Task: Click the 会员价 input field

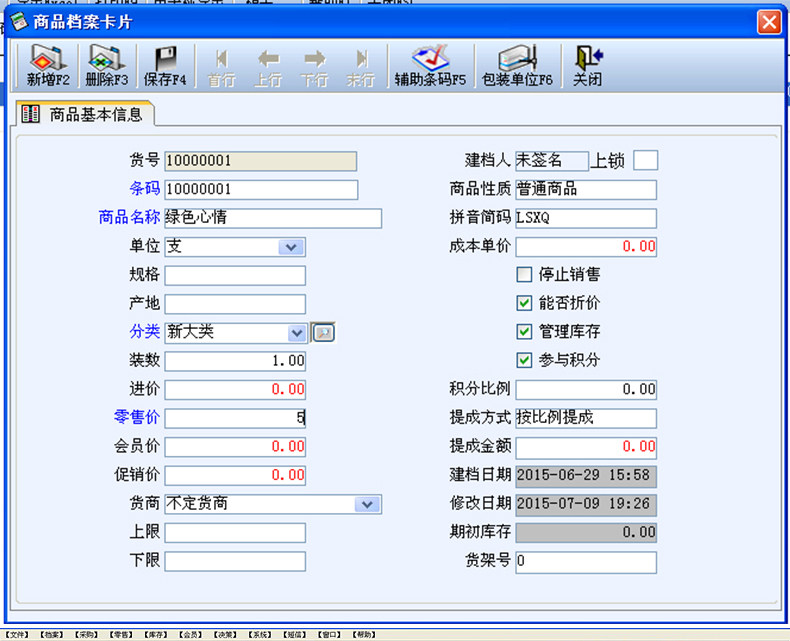Action: click(x=235, y=447)
